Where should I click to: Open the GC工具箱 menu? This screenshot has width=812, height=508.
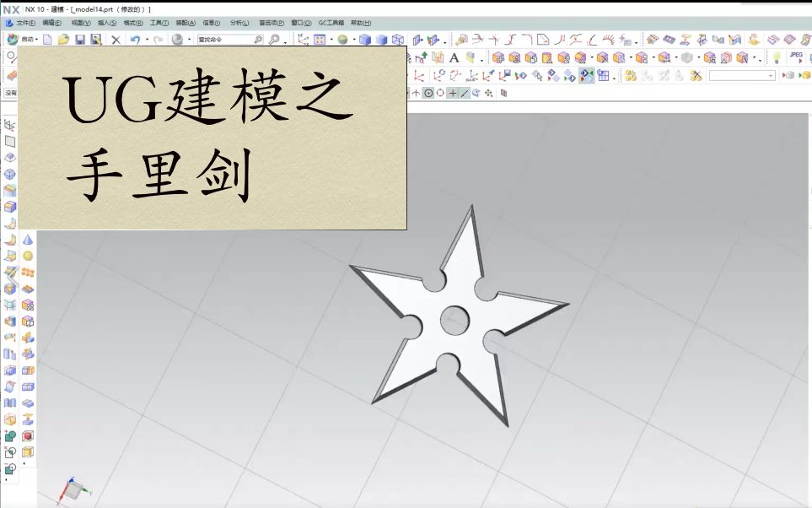point(331,23)
